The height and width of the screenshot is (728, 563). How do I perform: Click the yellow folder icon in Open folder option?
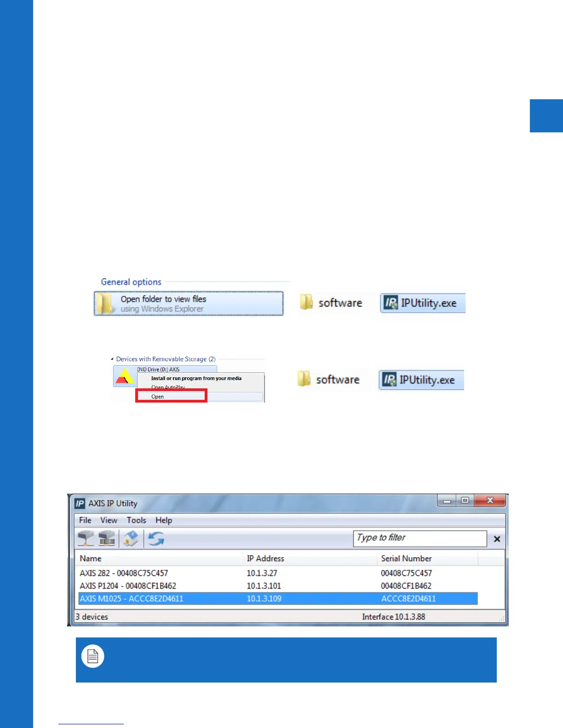(106, 304)
